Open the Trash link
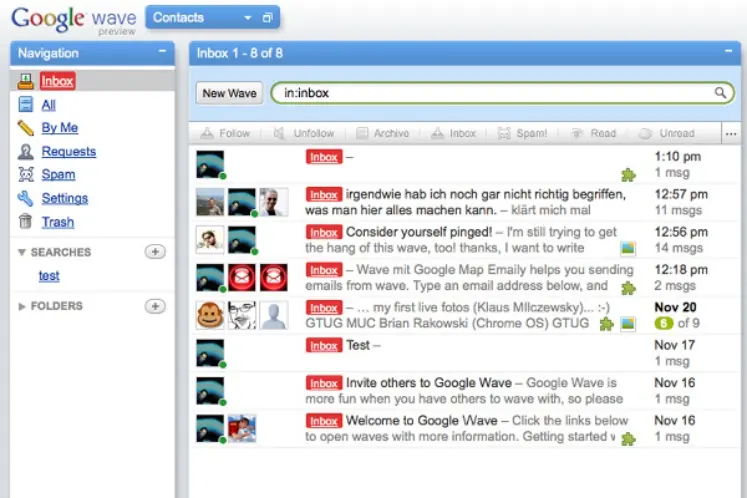Viewport: 747px width, 498px height. [58, 222]
